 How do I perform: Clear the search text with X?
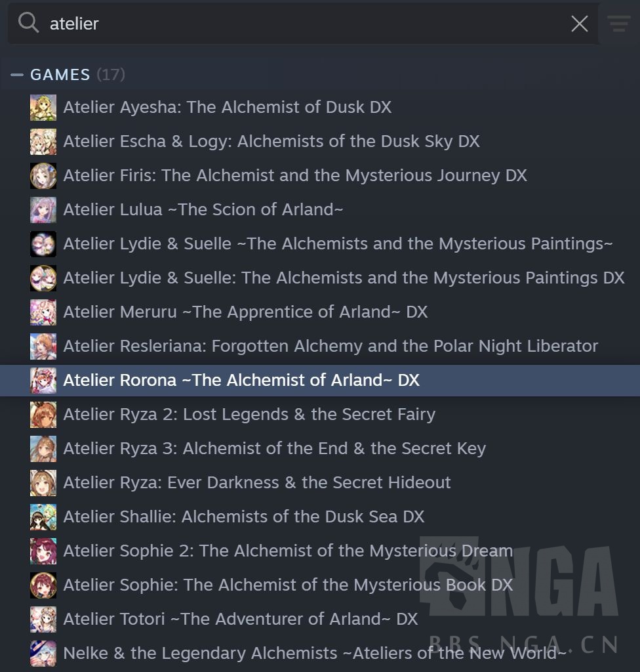pyautogui.click(x=579, y=24)
